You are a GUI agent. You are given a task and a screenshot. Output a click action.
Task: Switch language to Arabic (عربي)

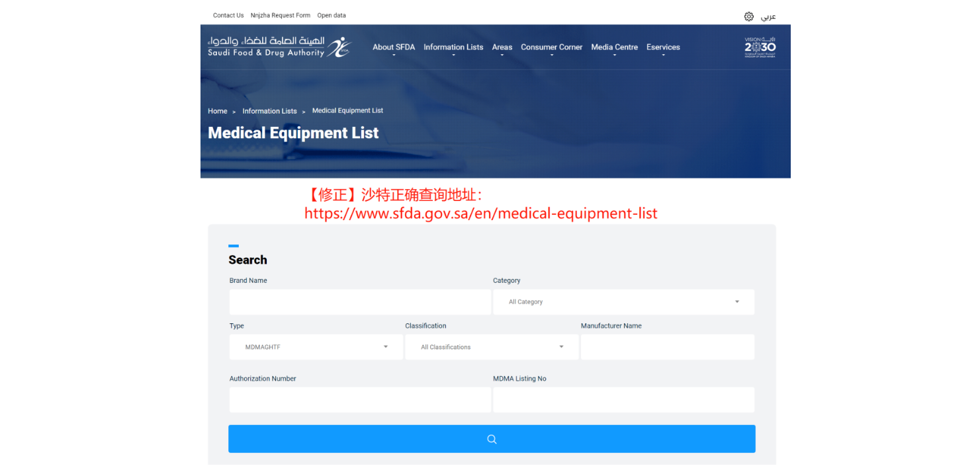[x=768, y=17]
